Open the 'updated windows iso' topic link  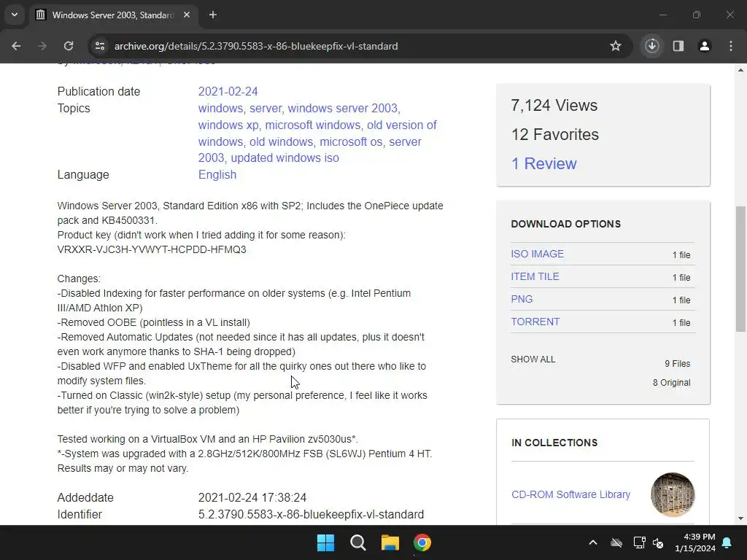[285, 157]
